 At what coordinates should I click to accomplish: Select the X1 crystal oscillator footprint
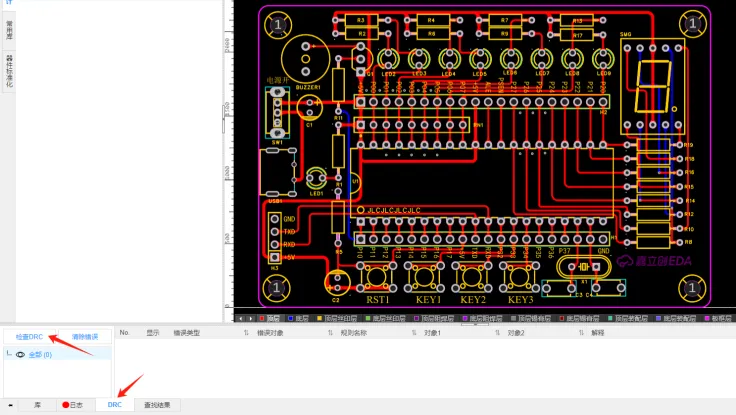point(583,267)
